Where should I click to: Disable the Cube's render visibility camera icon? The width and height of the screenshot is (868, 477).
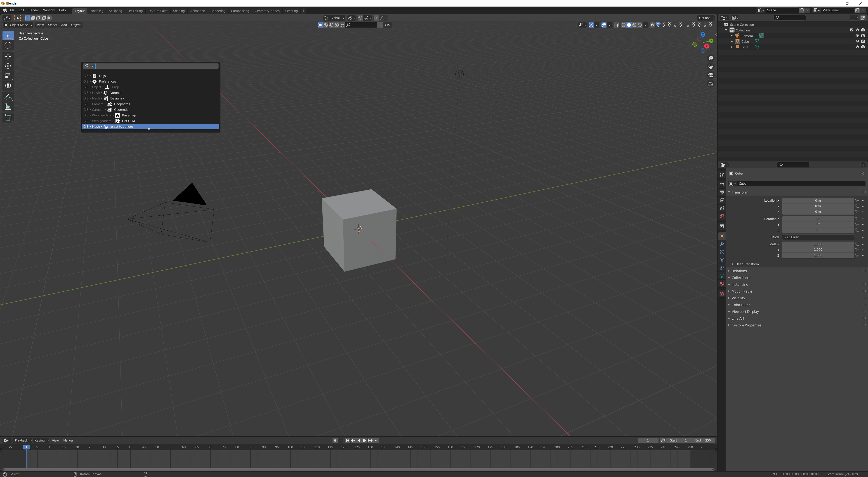(x=863, y=41)
